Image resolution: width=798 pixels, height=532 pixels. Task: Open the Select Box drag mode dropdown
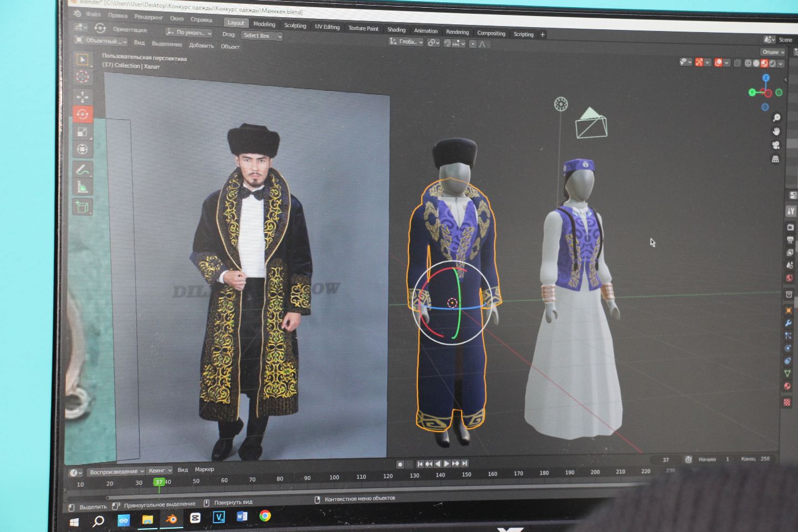(262, 35)
